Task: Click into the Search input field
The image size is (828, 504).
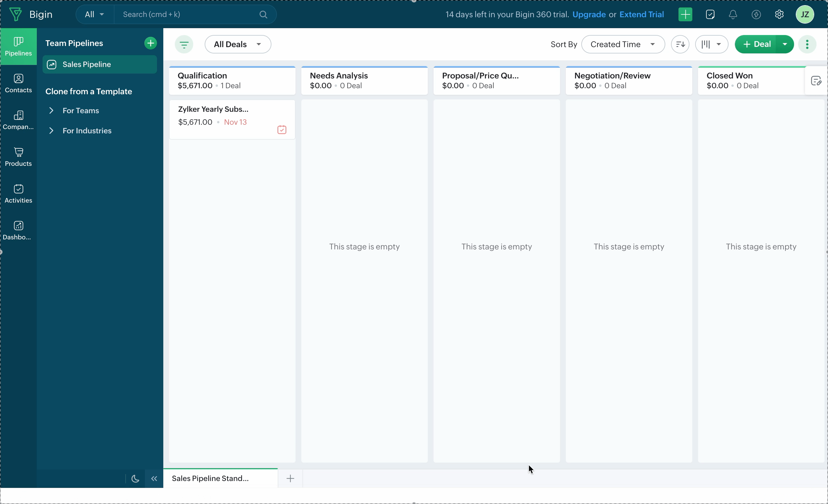Action: point(188,14)
